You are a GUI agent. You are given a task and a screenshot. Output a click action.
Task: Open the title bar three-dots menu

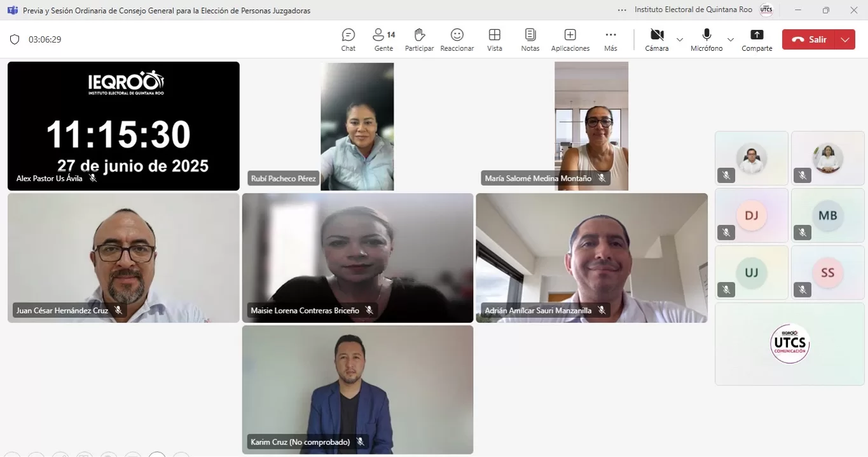click(x=621, y=10)
